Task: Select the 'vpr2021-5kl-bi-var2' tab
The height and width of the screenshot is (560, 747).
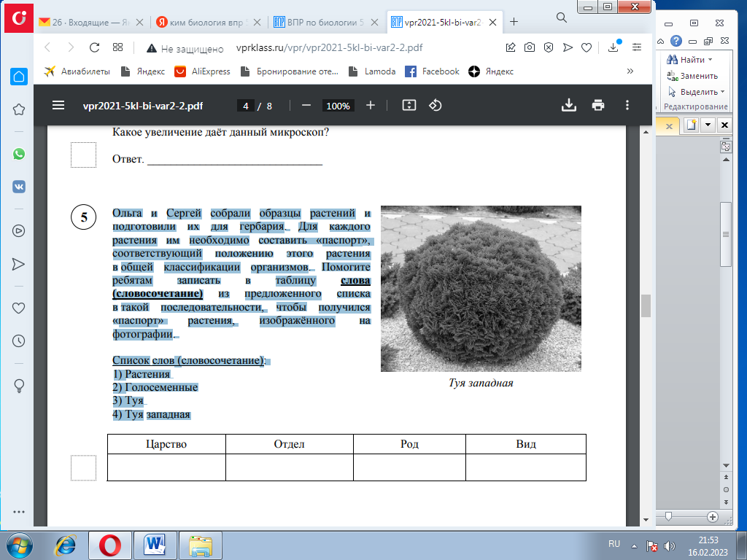Action: pos(444,23)
